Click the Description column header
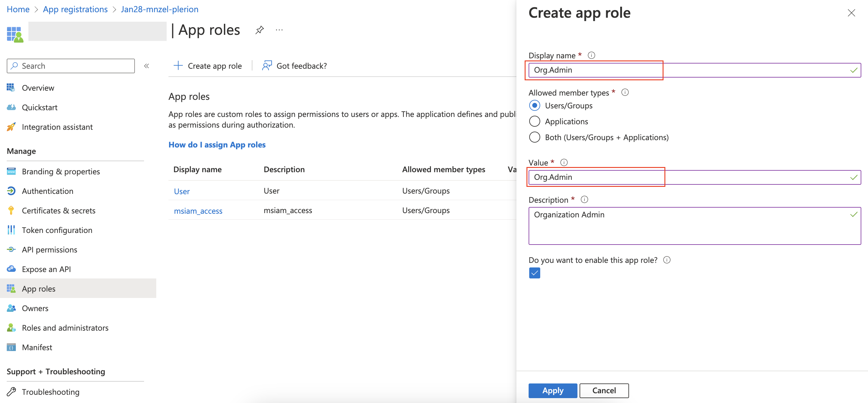 click(x=284, y=169)
